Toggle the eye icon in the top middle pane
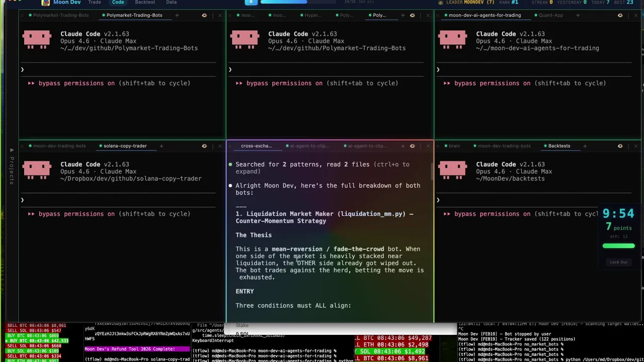The width and height of the screenshot is (644, 362). click(413, 15)
